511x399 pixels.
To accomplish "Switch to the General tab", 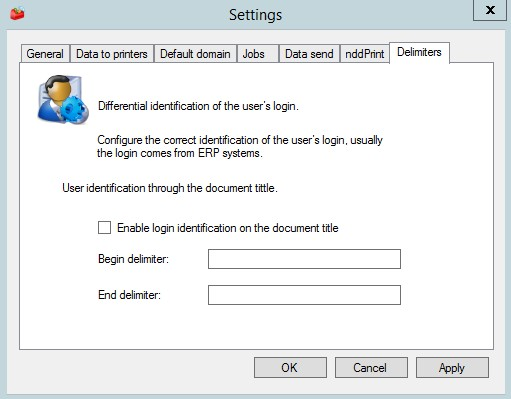I will pos(45,54).
